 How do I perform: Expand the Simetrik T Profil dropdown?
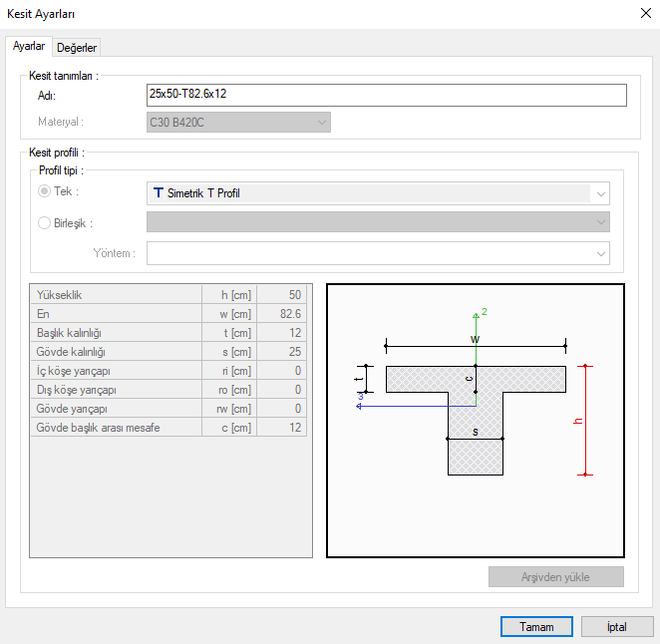pyautogui.click(x=600, y=193)
